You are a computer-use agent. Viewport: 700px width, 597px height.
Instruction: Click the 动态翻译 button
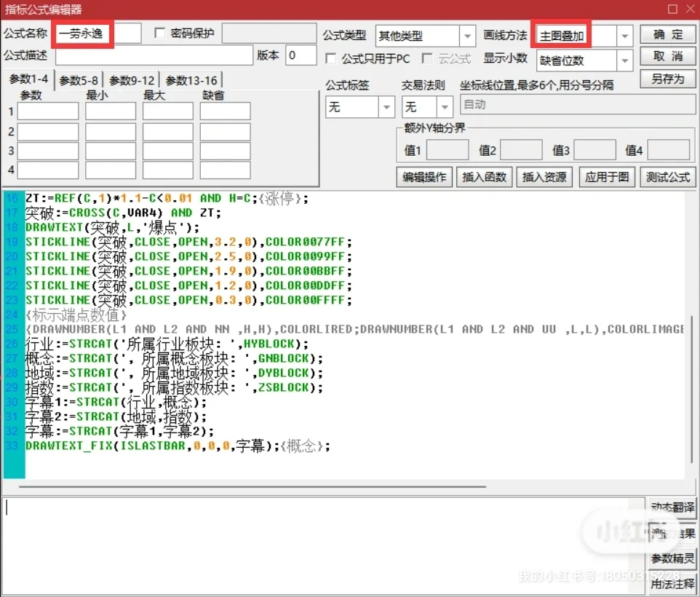[672, 507]
